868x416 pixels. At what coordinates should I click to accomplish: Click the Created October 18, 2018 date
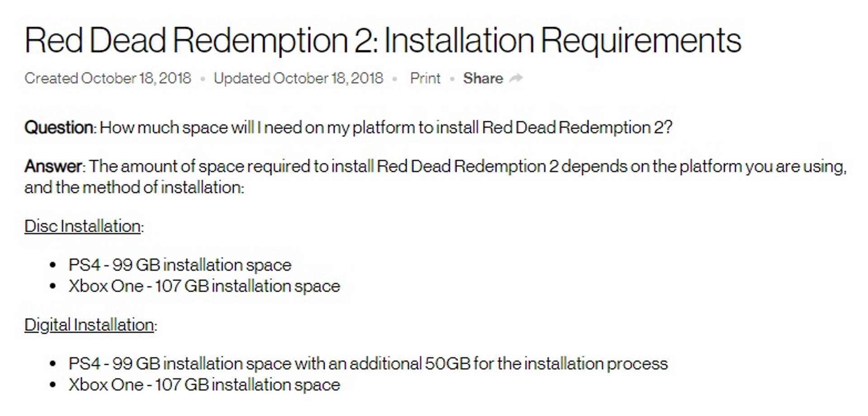(108, 78)
